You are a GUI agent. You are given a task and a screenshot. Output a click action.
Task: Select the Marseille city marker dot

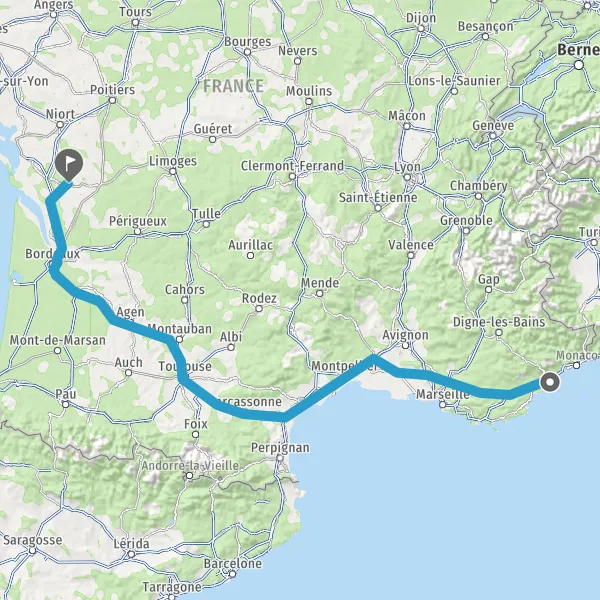(443, 404)
